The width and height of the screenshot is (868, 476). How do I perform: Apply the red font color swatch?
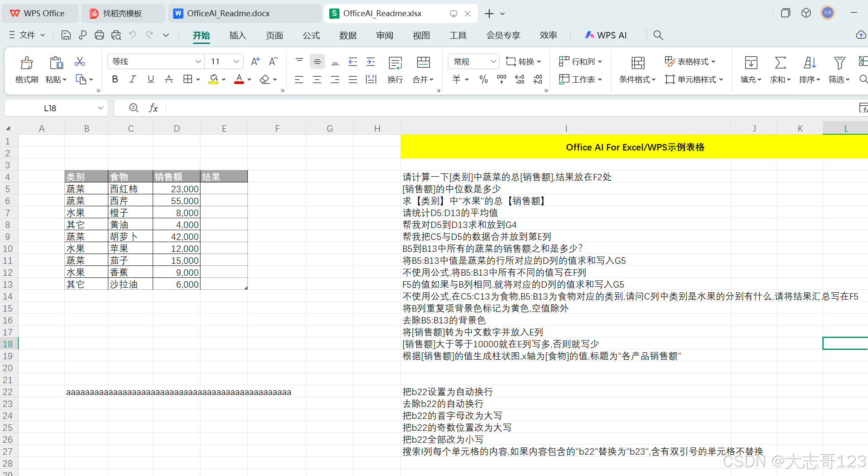tap(239, 79)
